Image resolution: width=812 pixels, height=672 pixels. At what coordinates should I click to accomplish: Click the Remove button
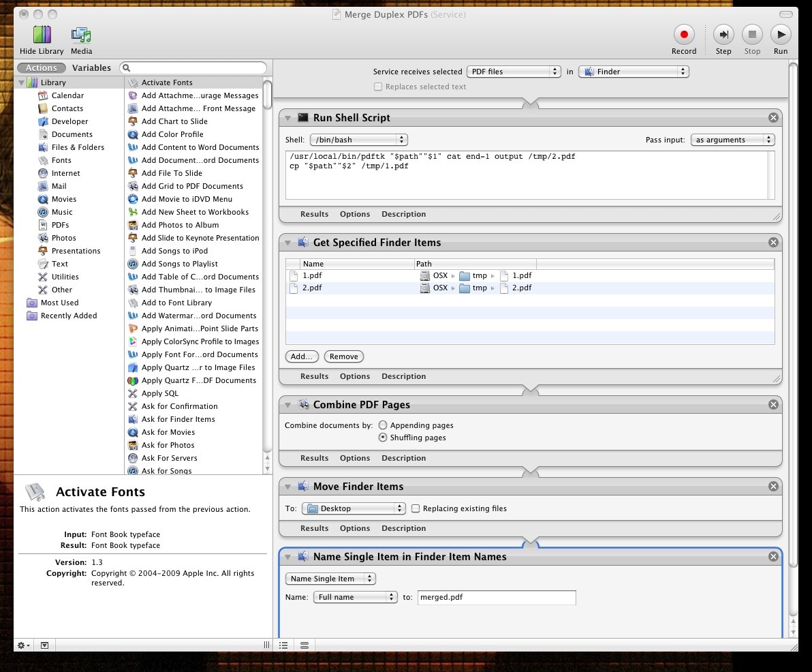(343, 356)
